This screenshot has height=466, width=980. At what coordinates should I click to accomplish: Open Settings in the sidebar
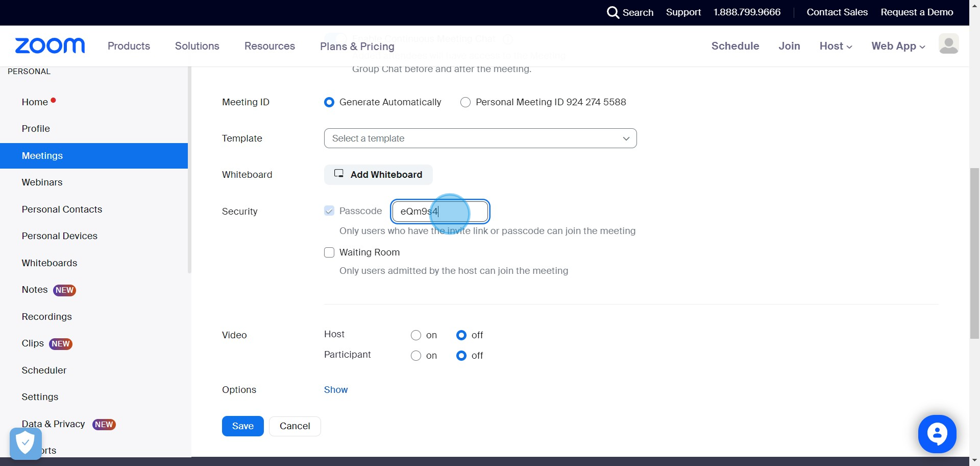[x=40, y=397]
